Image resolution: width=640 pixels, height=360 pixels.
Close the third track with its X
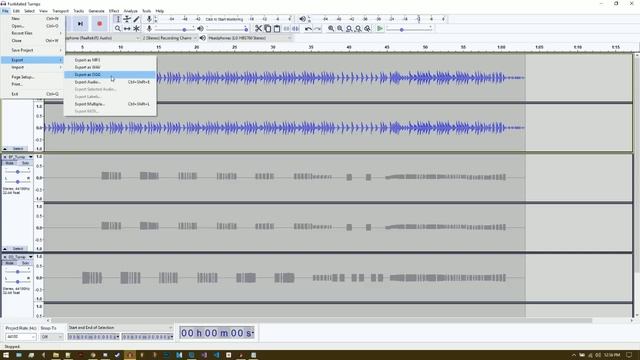5,257
